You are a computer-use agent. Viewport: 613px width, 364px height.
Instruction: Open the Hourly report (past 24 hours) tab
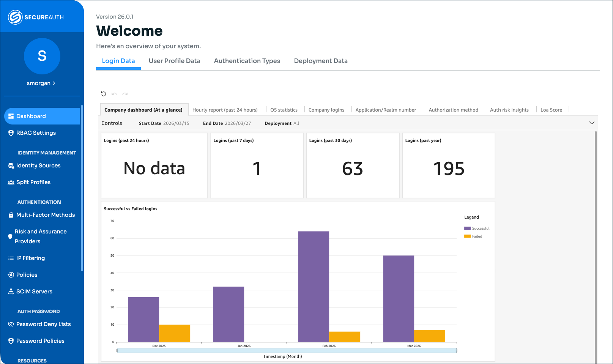[225, 110]
